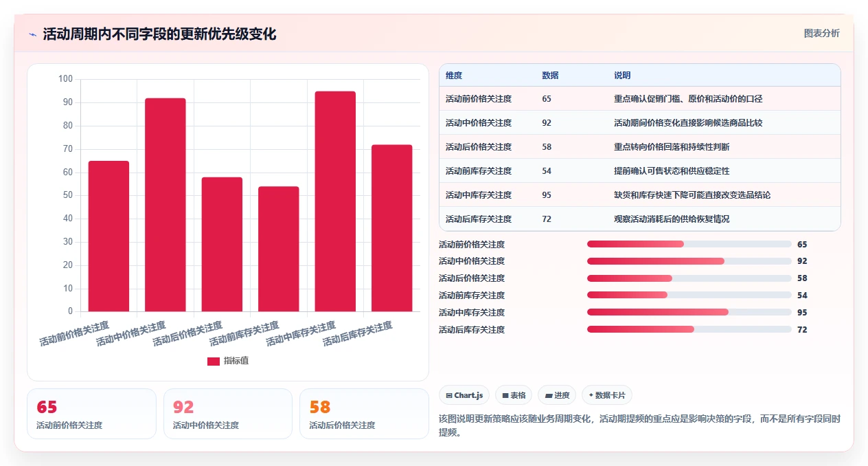Click the 活动中价格关注度 progress bar
Screen dimensions: 868x466
coord(689,261)
